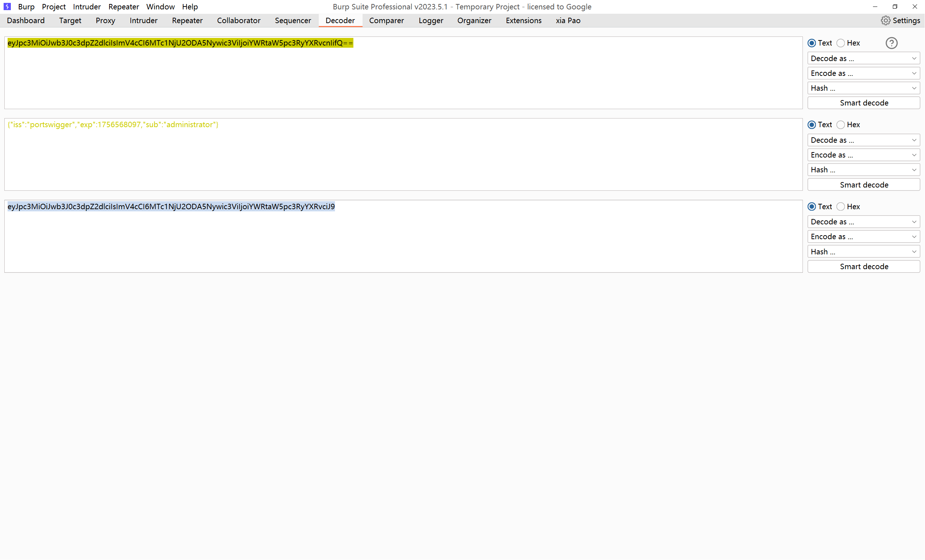Click Smart decode in the third panel
925x560 pixels.
pyautogui.click(x=863, y=267)
